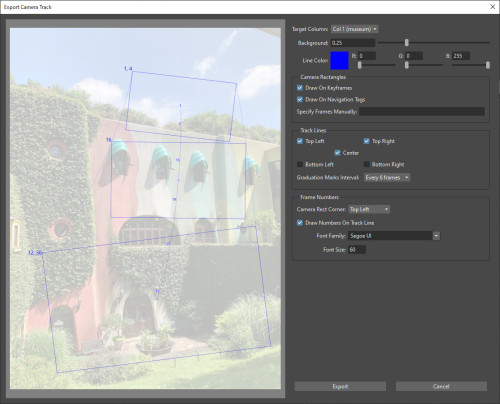Click the Cancel button
Image resolution: width=500 pixels, height=404 pixels.
point(441,386)
